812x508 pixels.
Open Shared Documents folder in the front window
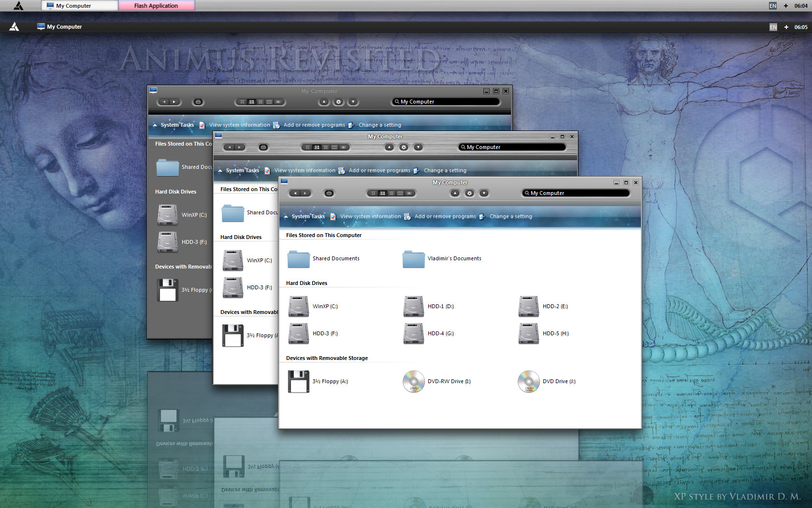coord(323,259)
